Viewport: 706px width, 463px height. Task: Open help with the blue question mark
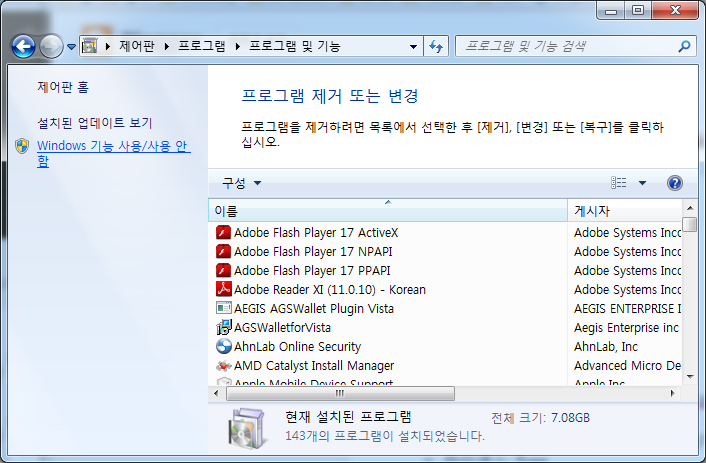(x=674, y=183)
